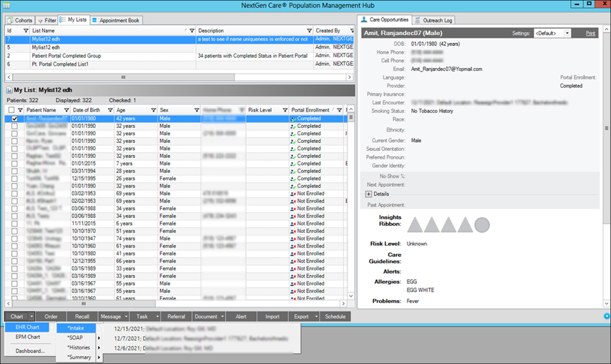Click the Completed status icon in the 7 years row

(x=293, y=164)
